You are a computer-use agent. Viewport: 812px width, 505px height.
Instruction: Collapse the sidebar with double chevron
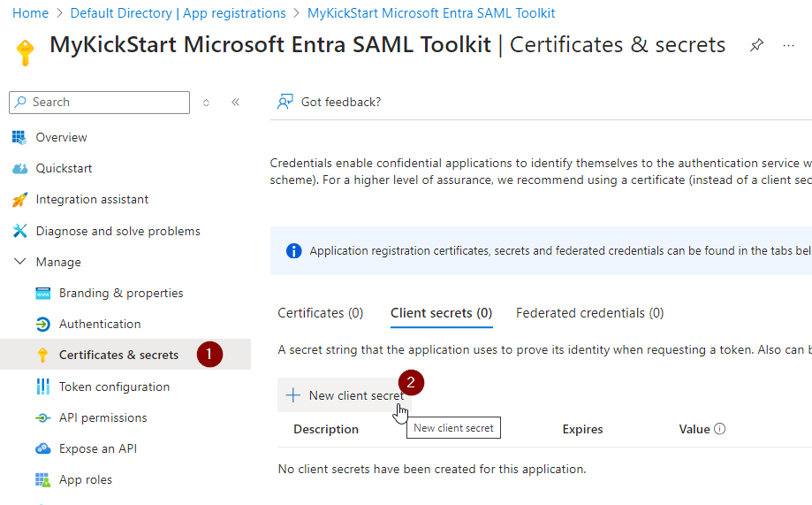point(236,103)
